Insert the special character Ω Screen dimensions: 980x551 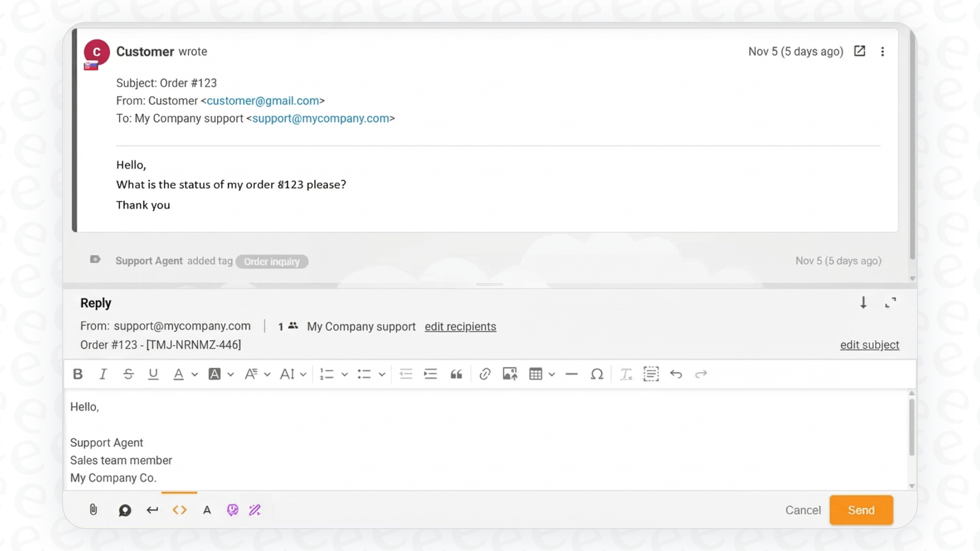597,374
